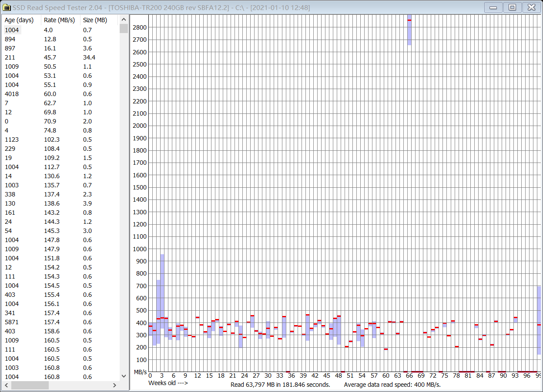Click 'Average data read speed: 400 MB/s' text

pyautogui.click(x=393, y=385)
